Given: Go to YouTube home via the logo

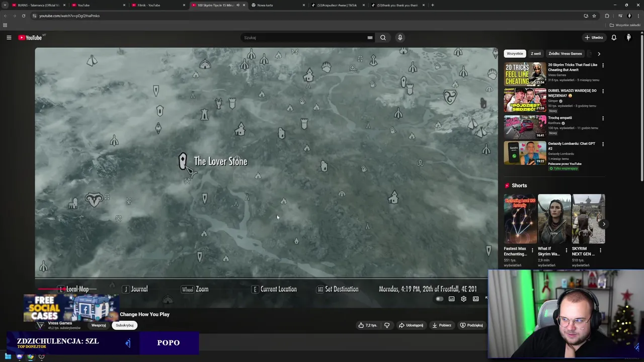Looking at the screenshot, I should [x=31, y=38].
